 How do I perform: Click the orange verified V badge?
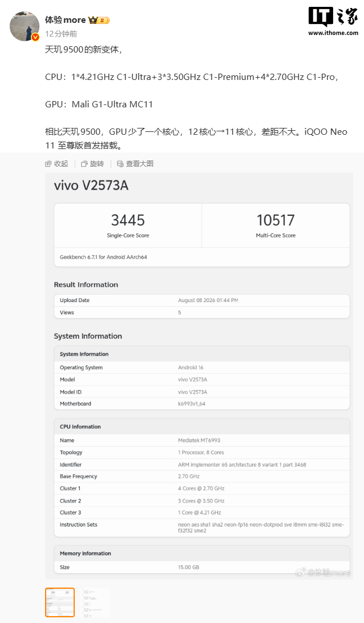(x=35, y=37)
